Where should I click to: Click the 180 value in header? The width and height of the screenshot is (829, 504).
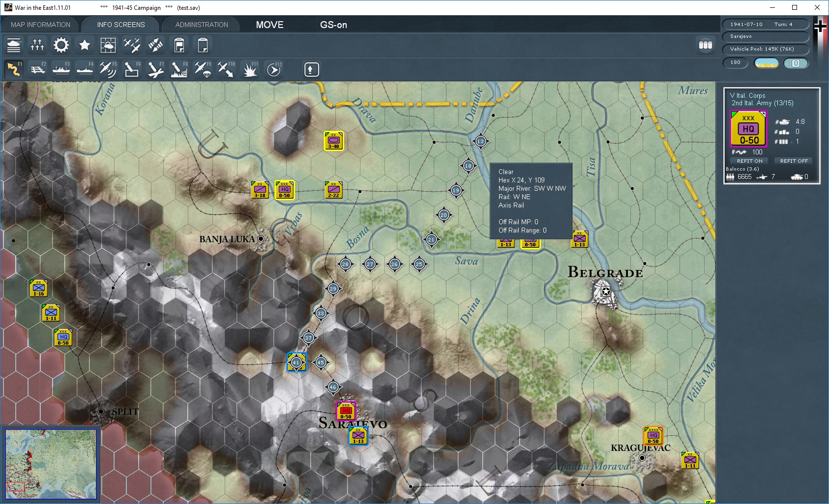(736, 62)
